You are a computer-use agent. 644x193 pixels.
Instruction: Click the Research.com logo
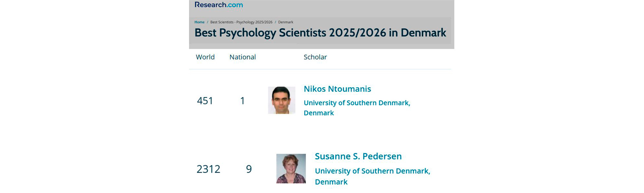[219, 5]
